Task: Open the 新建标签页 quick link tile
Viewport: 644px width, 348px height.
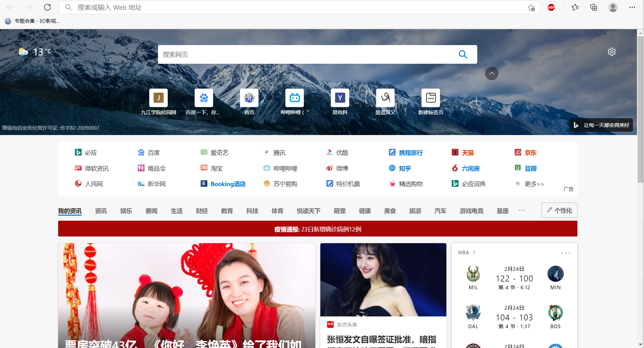Action: pyautogui.click(x=431, y=102)
